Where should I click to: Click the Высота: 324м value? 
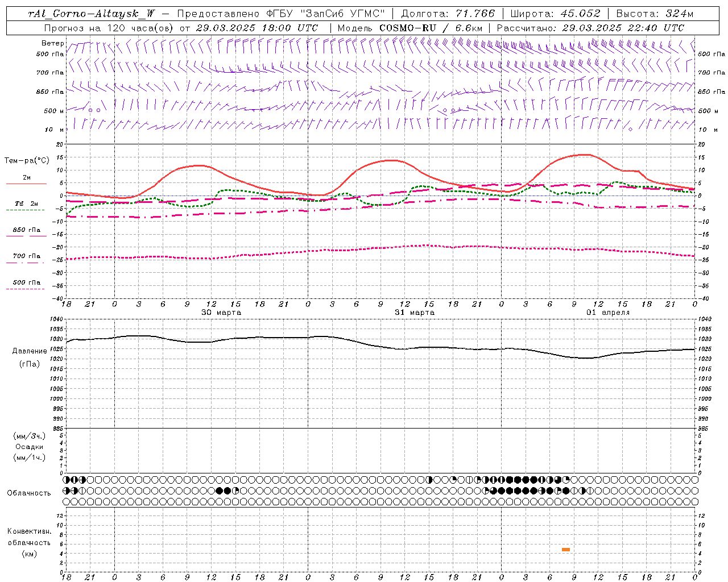coord(655,14)
